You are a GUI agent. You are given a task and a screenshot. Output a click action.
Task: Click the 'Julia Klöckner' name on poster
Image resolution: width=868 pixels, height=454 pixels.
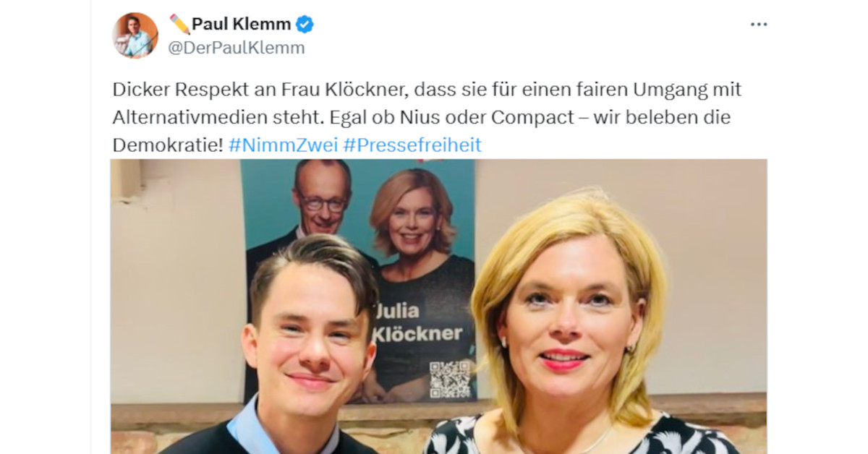click(417, 322)
